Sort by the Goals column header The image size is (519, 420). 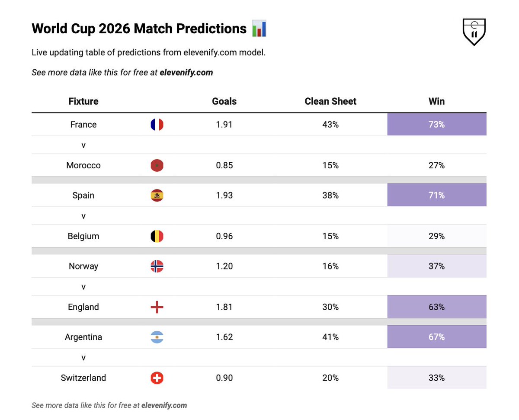tap(224, 101)
